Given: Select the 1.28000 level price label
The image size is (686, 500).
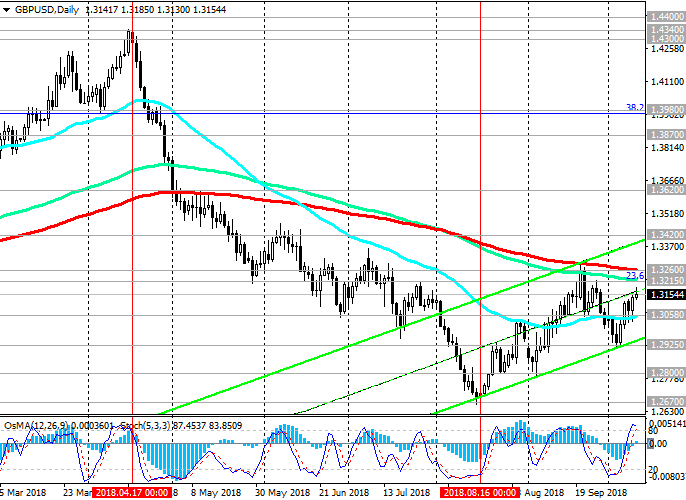Looking at the screenshot, I should click(x=667, y=373).
